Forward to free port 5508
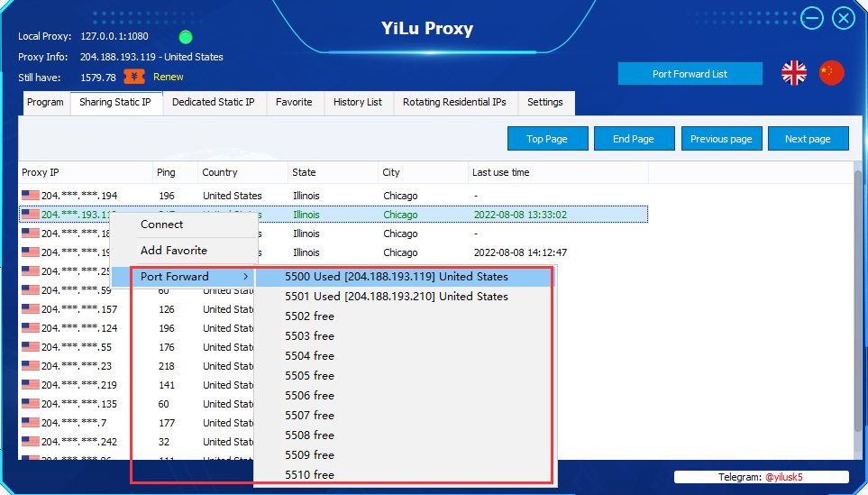This screenshot has width=868, height=495. pyautogui.click(x=404, y=435)
